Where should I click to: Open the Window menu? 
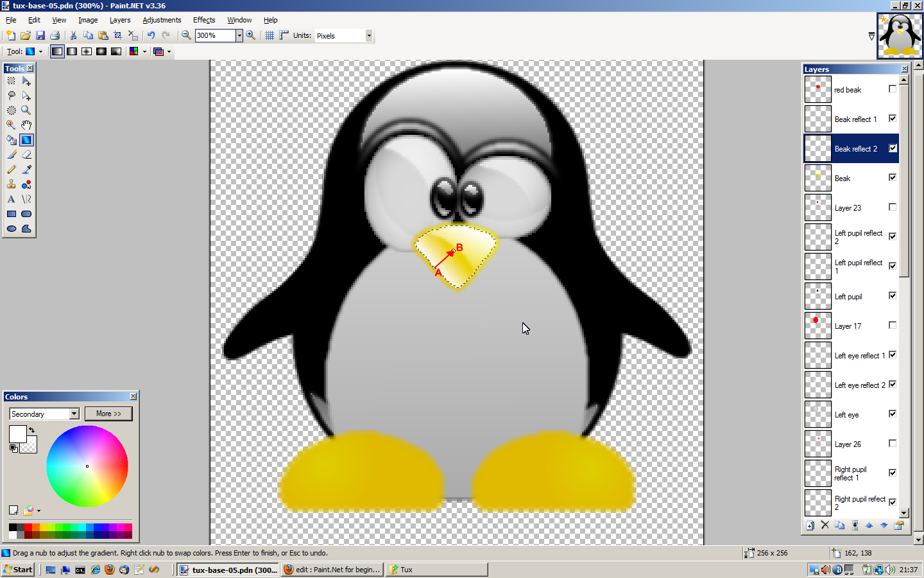(x=239, y=20)
